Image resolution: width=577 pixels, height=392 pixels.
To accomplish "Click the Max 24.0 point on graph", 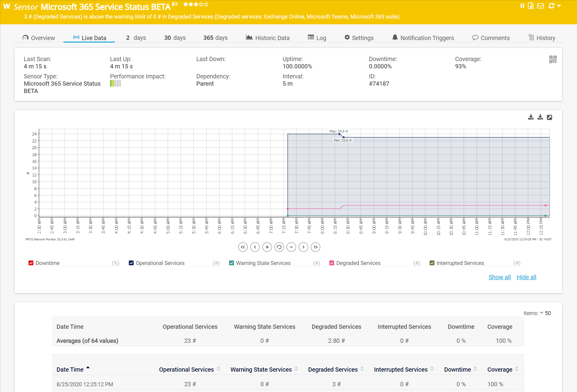I will click(339, 134).
